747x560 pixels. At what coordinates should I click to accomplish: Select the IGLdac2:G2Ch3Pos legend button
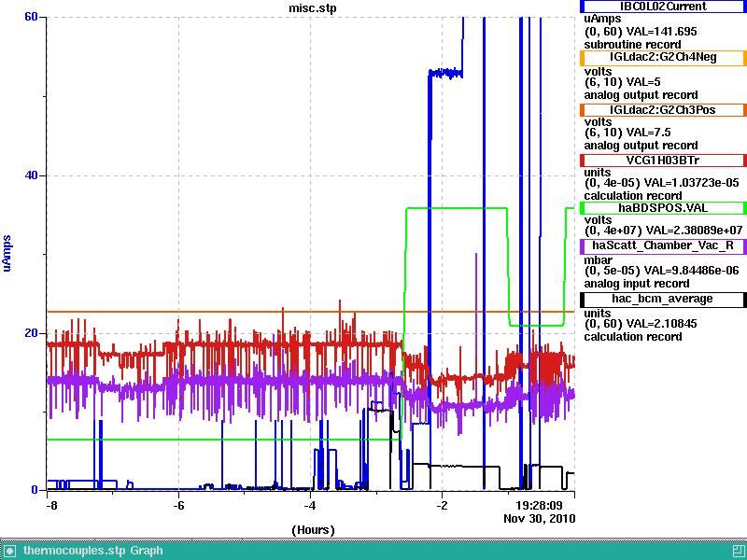[663, 110]
